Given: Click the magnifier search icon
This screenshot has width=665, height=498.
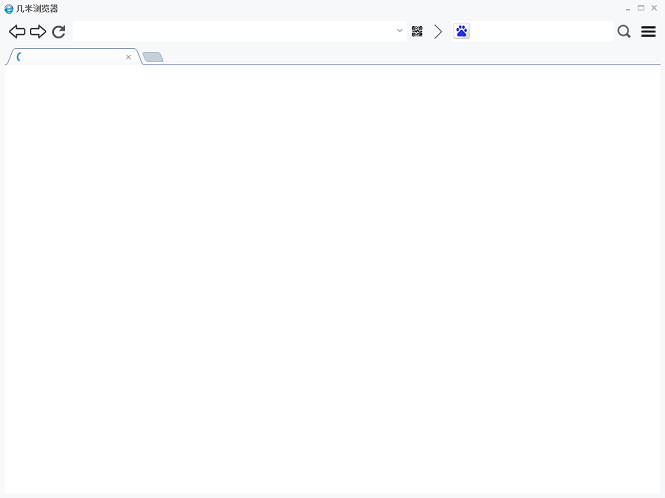Looking at the screenshot, I should 624,31.
